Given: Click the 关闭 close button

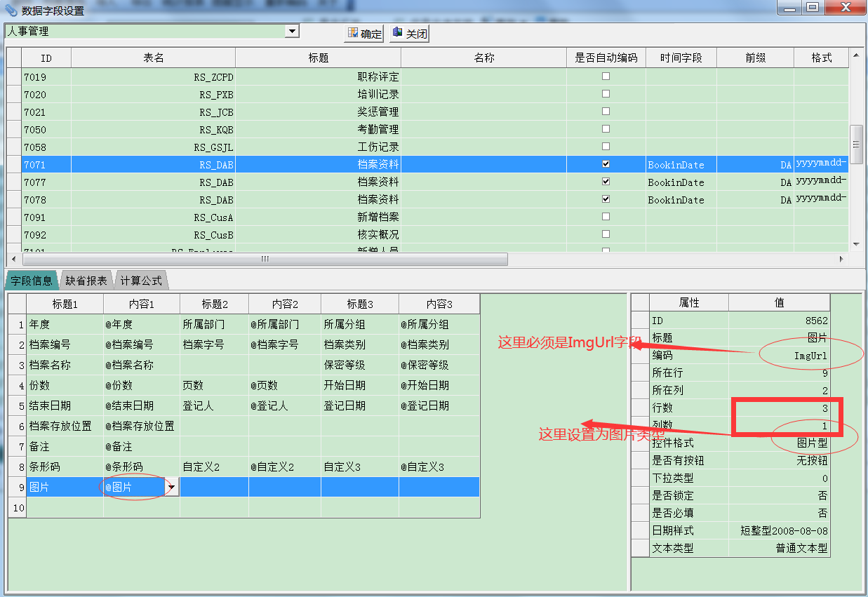Looking at the screenshot, I should tap(410, 34).
